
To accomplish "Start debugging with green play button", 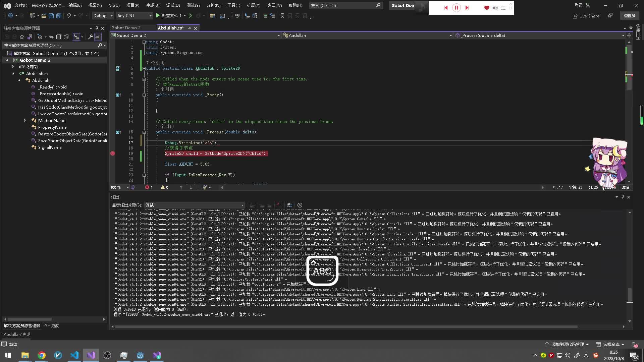I will [158, 16].
